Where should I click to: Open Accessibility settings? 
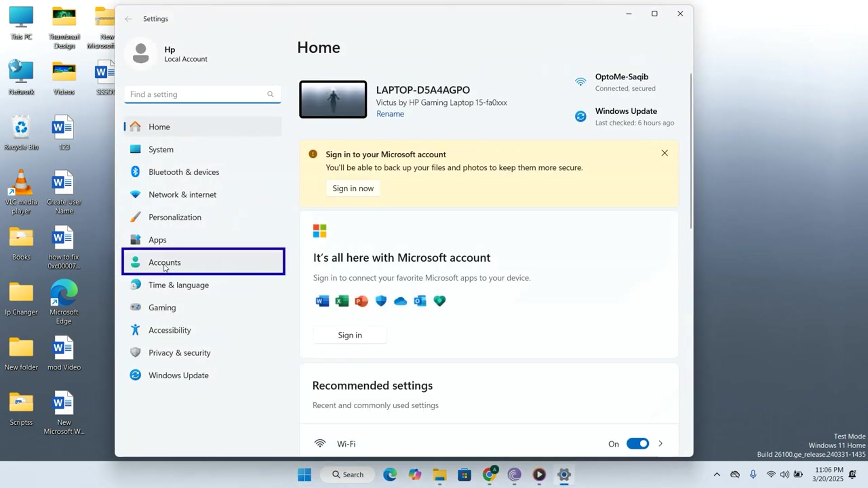203,330
